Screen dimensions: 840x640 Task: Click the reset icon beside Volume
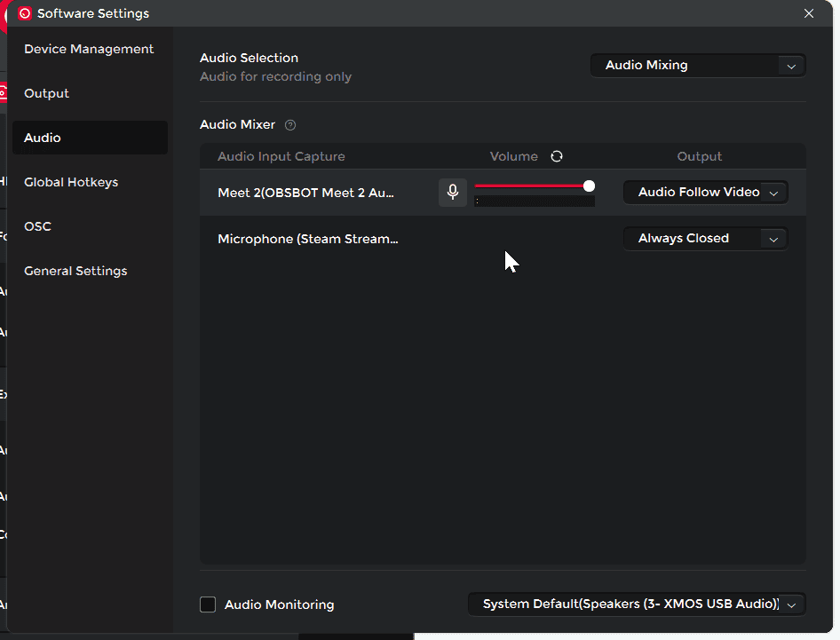pos(557,156)
